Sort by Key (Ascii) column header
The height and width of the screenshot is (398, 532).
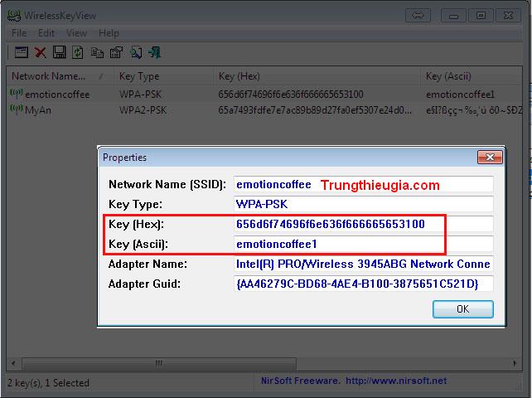coord(472,76)
